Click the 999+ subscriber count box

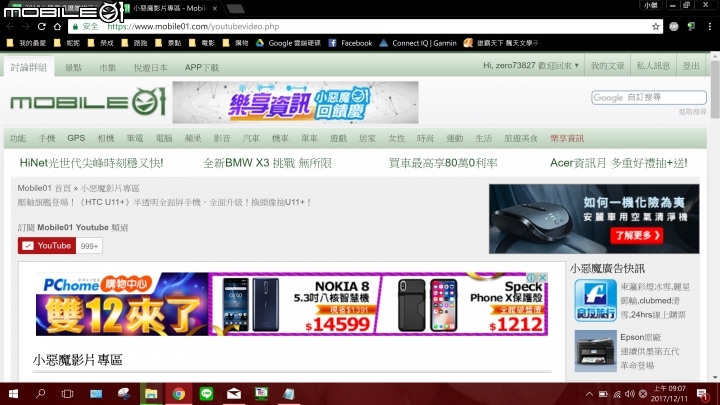89,246
